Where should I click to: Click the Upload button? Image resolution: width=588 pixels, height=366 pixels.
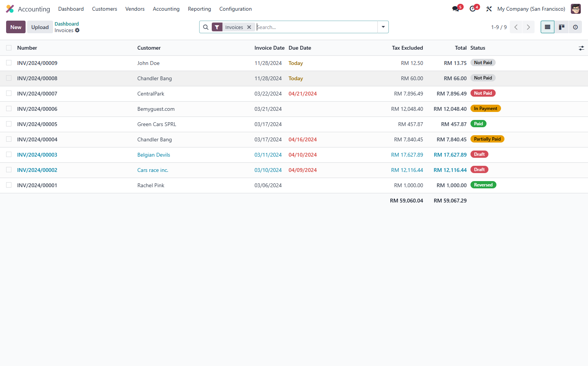[40, 27]
